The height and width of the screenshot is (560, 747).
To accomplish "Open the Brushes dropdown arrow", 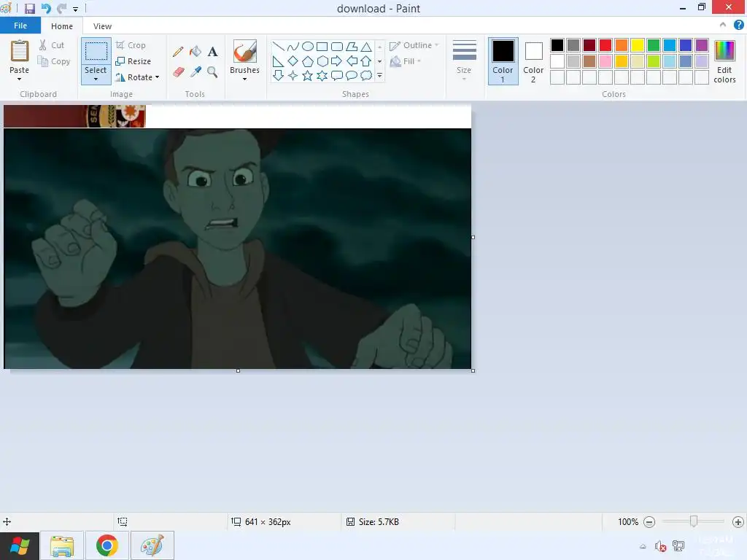I will (x=244, y=79).
